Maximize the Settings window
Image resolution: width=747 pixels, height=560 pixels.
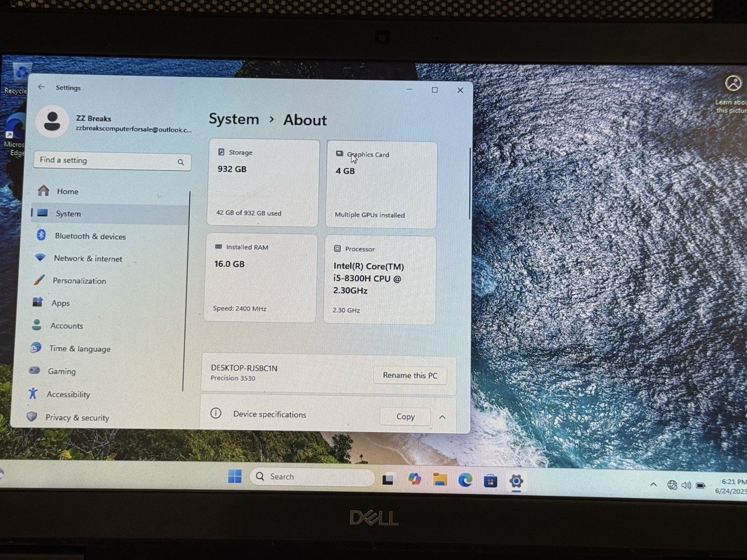[x=435, y=90]
